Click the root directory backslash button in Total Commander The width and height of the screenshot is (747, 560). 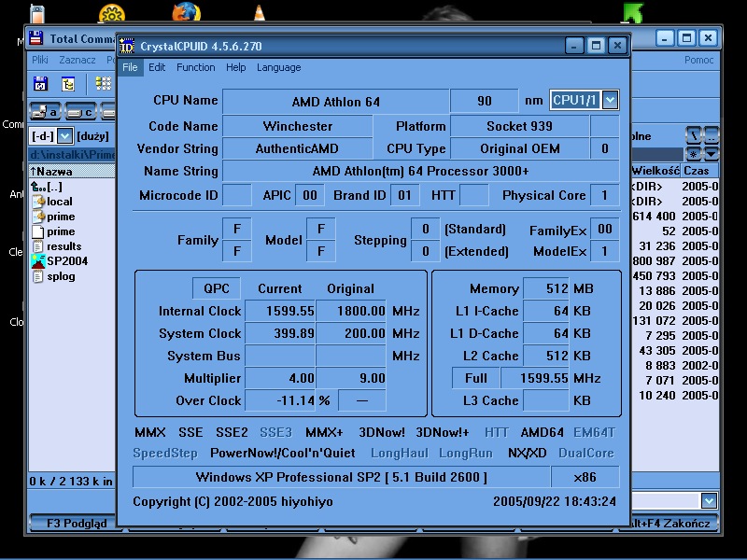click(x=694, y=135)
